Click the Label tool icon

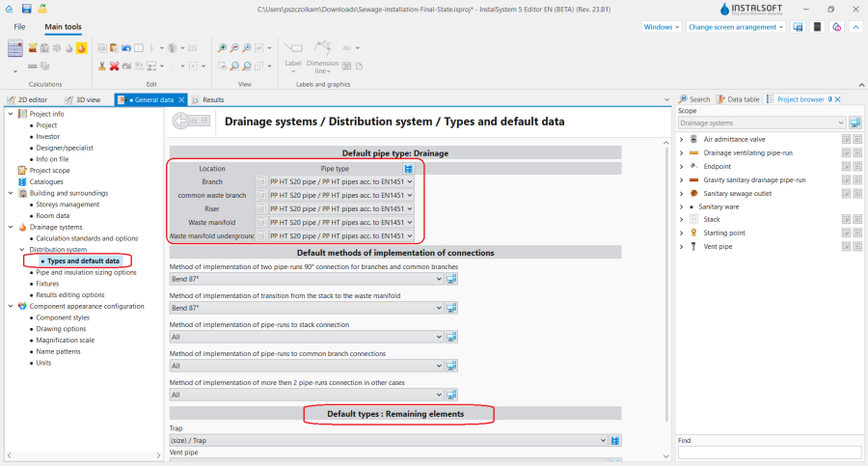[x=293, y=48]
